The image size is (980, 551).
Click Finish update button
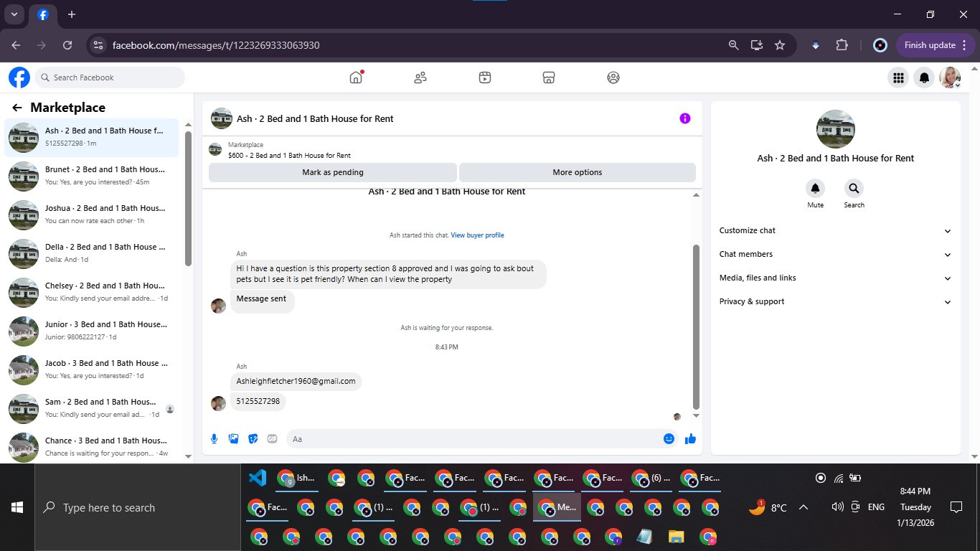[x=936, y=45]
